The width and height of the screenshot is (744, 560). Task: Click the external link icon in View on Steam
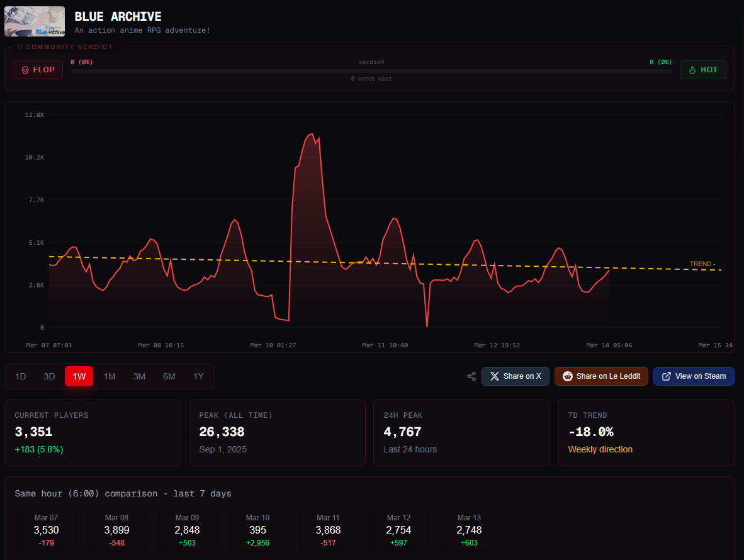pos(666,376)
